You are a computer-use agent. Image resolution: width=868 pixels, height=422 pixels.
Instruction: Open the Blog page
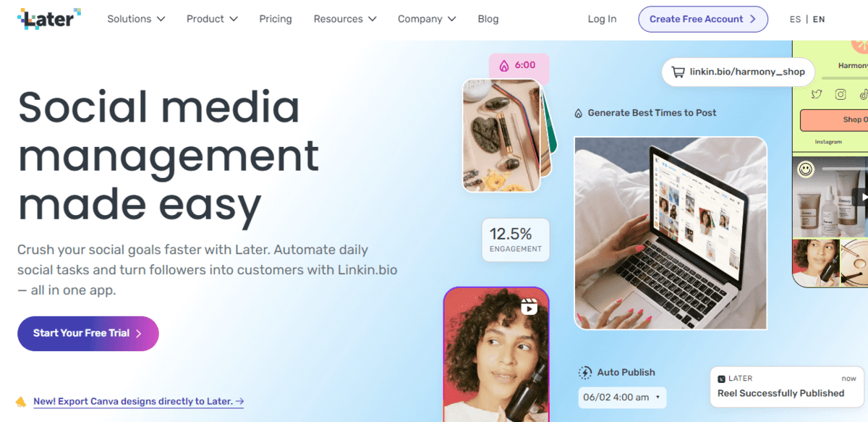[x=488, y=19]
